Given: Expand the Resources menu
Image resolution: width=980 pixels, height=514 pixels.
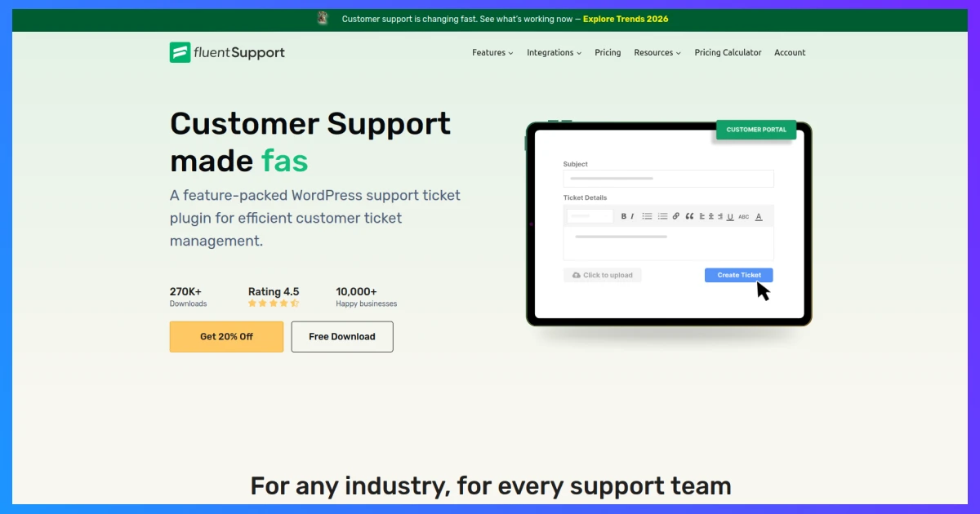Looking at the screenshot, I should [657, 52].
